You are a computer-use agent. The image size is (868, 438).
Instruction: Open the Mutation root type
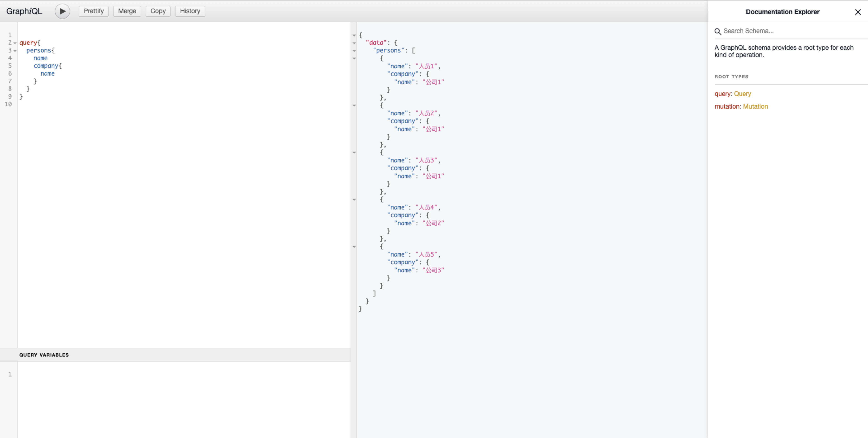(755, 106)
